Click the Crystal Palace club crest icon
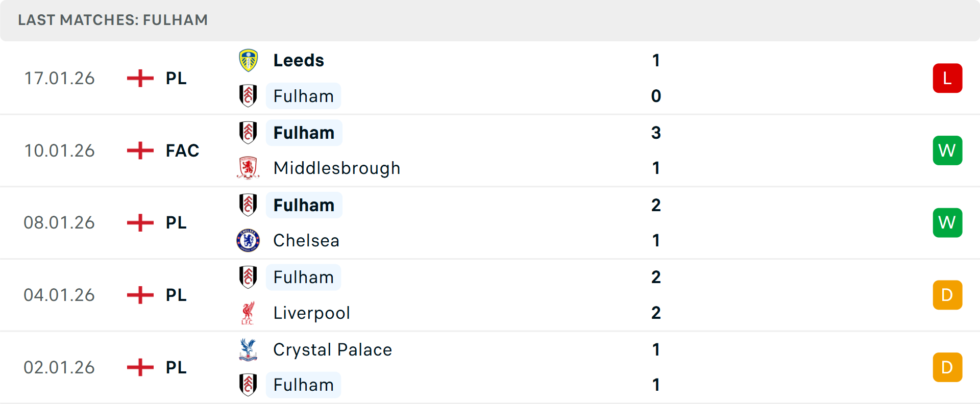The image size is (980, 404). point(248,350)
